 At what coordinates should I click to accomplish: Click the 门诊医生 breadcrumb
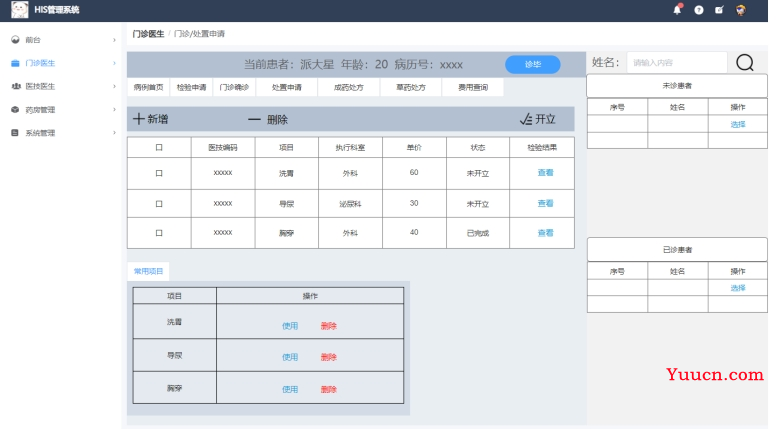[x=148, y=34]
